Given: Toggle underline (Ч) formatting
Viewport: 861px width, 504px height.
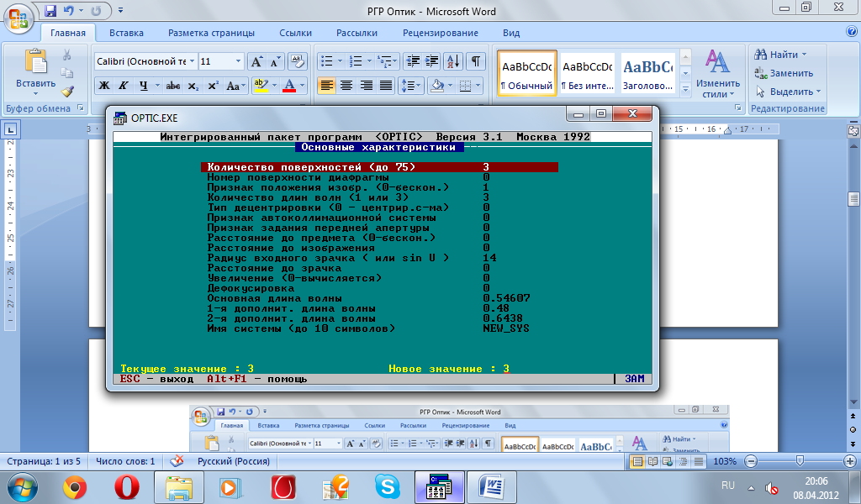Looking at the screenshot, I should coord(143,86).
